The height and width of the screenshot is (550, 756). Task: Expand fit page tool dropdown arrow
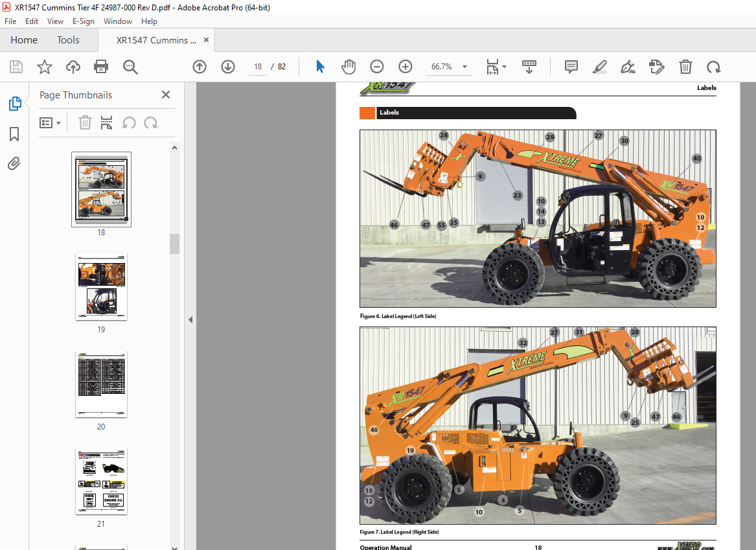coord(504,67)
